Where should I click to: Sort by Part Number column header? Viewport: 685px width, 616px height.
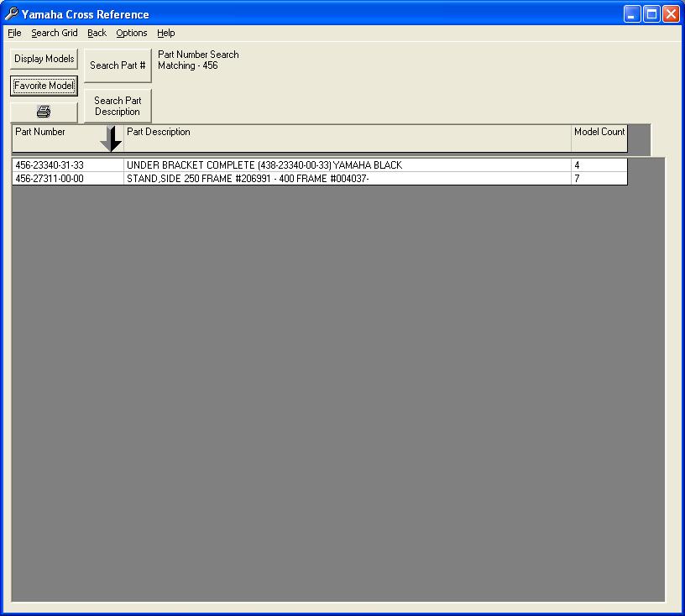(x=68, y=138)
